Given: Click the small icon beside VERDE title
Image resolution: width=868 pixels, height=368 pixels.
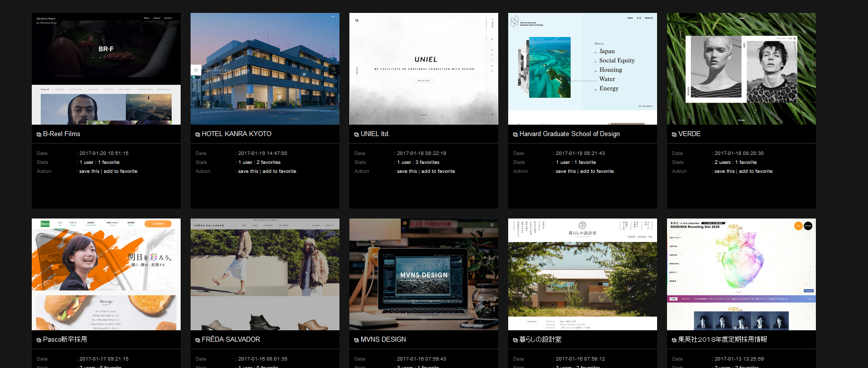Looking at the screenshot, I should tap(674, 135).
